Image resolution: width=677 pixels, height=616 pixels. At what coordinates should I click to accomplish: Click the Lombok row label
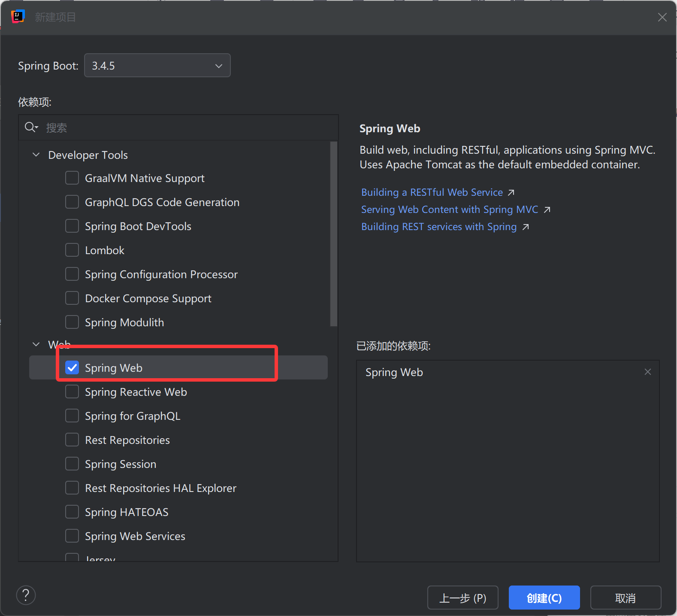click(x=105, y=250)
